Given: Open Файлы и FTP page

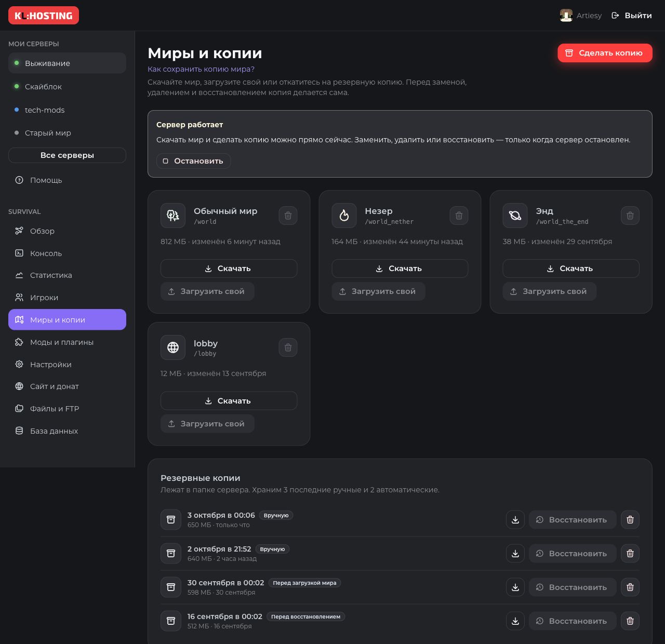Looking at the screenshot, I should pos(67,409).
